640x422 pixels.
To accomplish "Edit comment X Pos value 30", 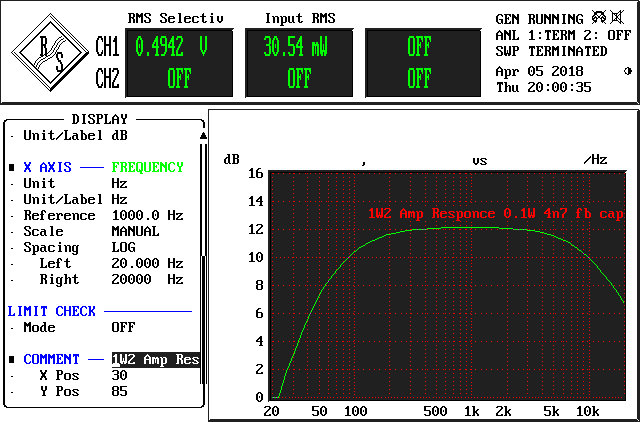I will 119,375.
